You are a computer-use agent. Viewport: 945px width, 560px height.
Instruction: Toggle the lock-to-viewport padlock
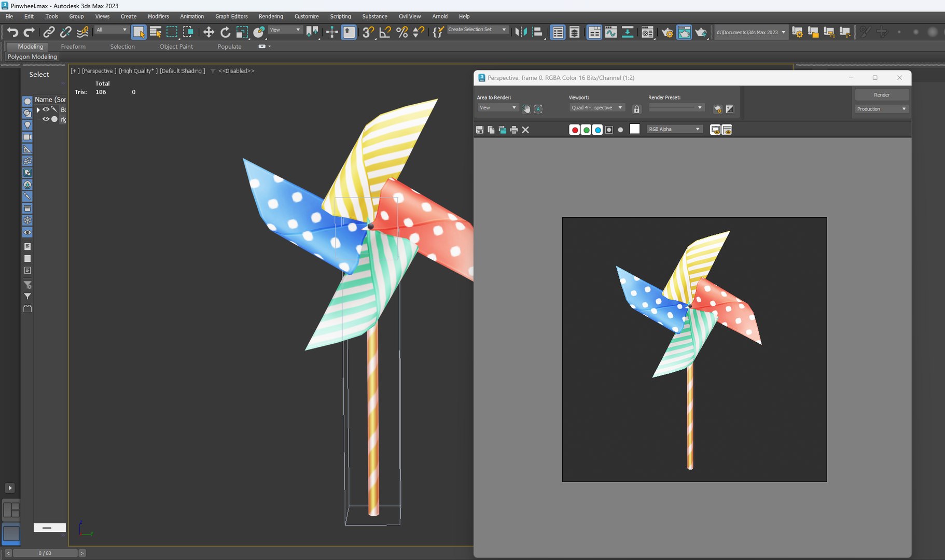pyautogui.click(x=637, y=109)
